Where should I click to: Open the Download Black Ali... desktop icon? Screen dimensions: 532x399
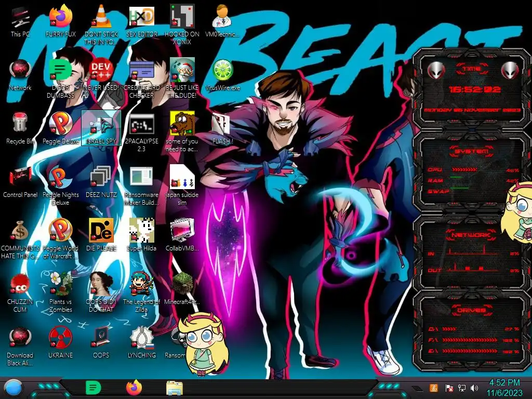click(x=20, y=346)
